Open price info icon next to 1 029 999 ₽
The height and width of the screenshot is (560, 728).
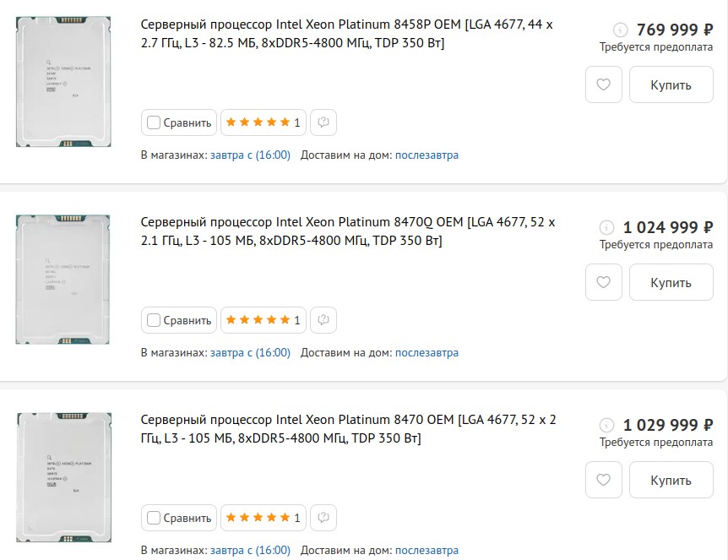coord(606,425)
